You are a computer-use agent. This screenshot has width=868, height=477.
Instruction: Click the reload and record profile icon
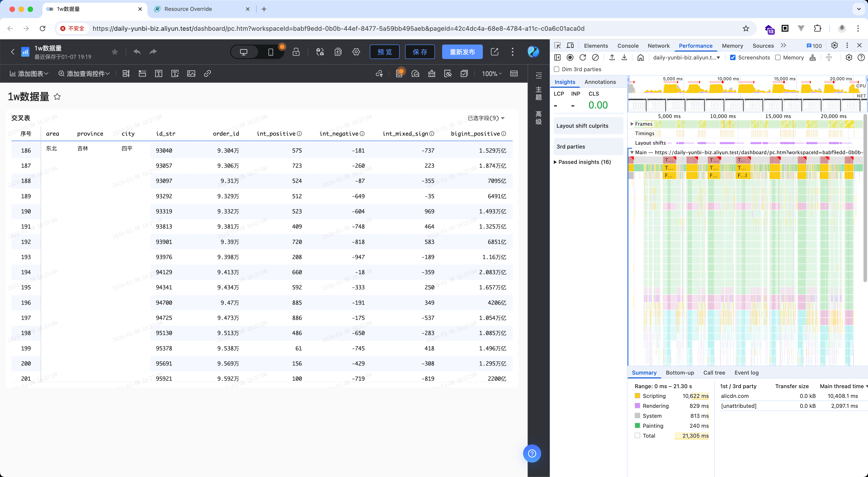[583, 58]
